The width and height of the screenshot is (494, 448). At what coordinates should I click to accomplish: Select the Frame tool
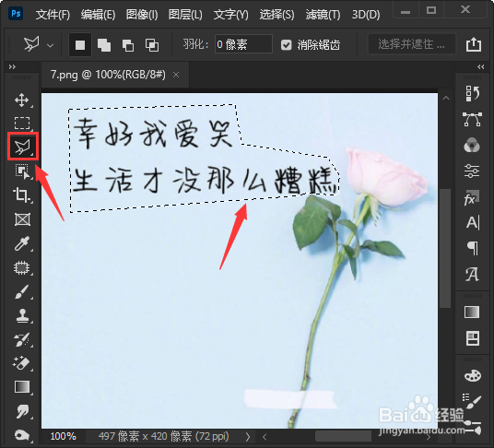pyautogui.click(x=22, y=219)
